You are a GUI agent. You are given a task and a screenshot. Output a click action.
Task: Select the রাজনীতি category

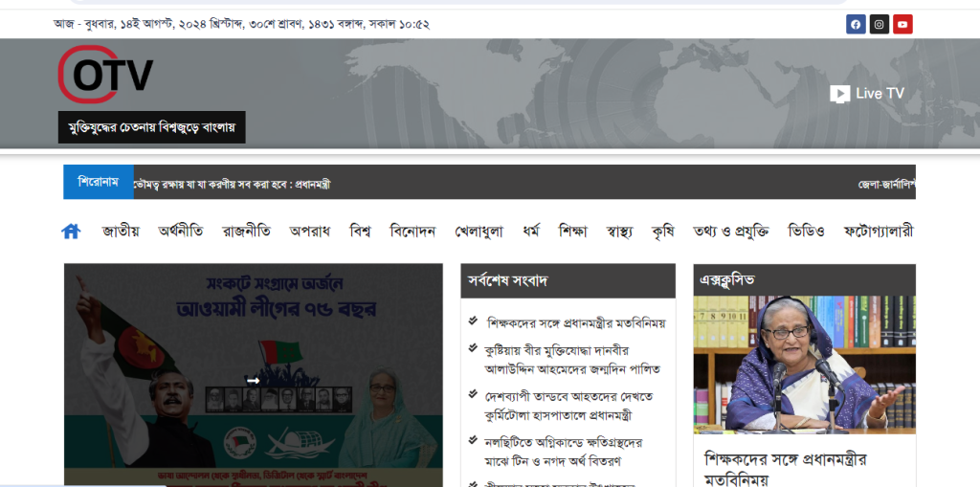(247, 232)
